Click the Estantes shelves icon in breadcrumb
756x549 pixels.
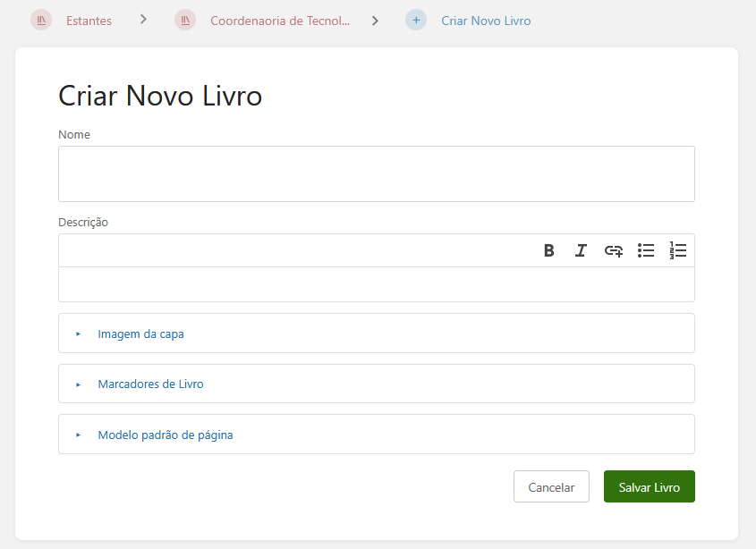(x=41, y=21)
